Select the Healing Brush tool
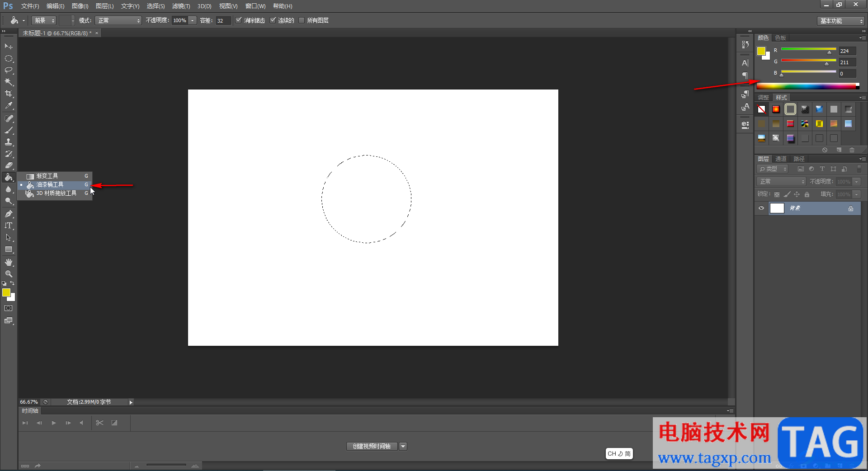868x471 pixels. pyautogui.click(x=9, y=118)
